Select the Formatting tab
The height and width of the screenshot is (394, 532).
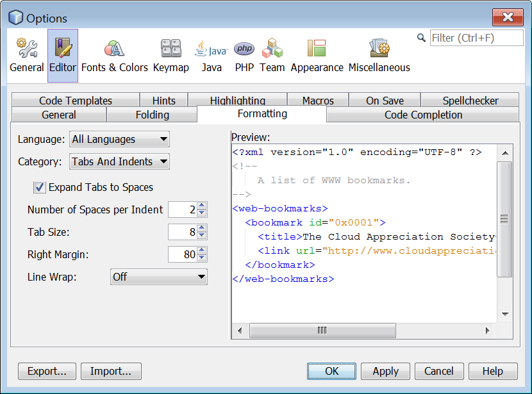pos(262,114)
